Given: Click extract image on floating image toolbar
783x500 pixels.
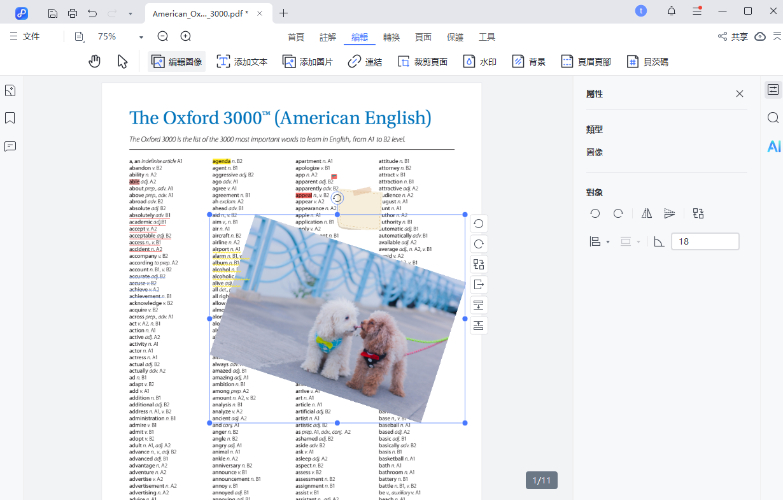Looking at the screenshot, I should [x=479, y=285].
